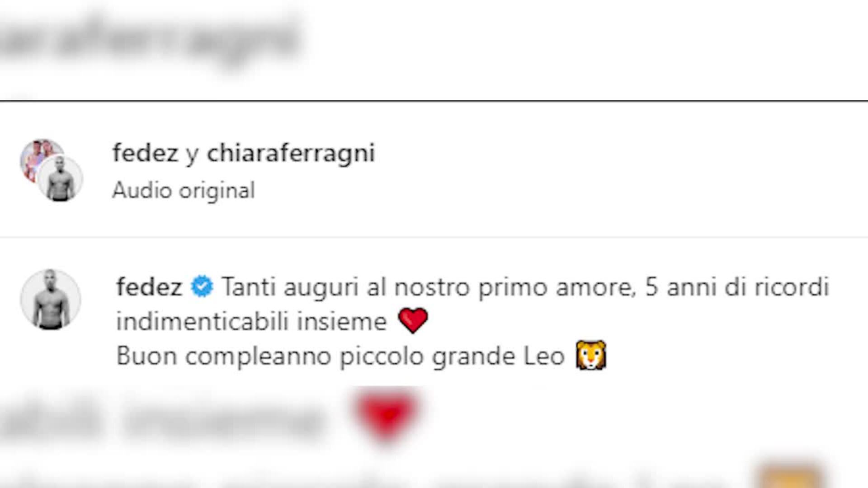Open the chiaraferragni profile link
The image size is (868, 488).
tap(291, 153)
